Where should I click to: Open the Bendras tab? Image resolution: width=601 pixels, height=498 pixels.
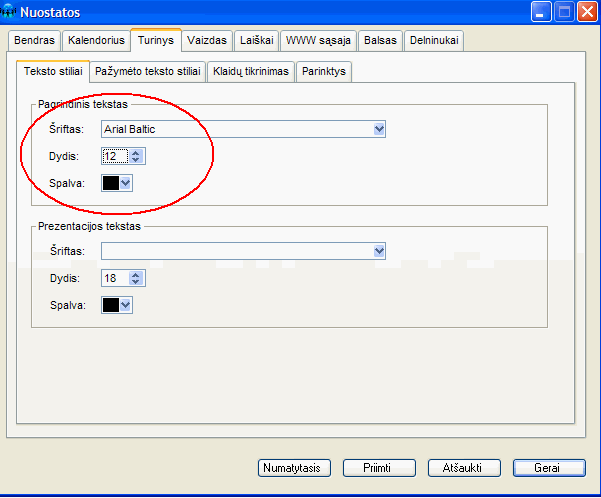34,41
